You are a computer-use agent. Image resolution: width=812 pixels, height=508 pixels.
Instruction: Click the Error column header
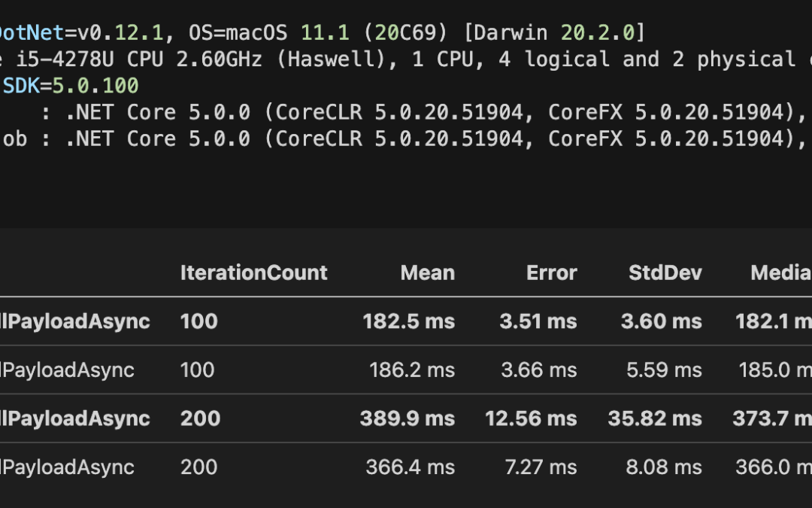[x=551, y=272]
